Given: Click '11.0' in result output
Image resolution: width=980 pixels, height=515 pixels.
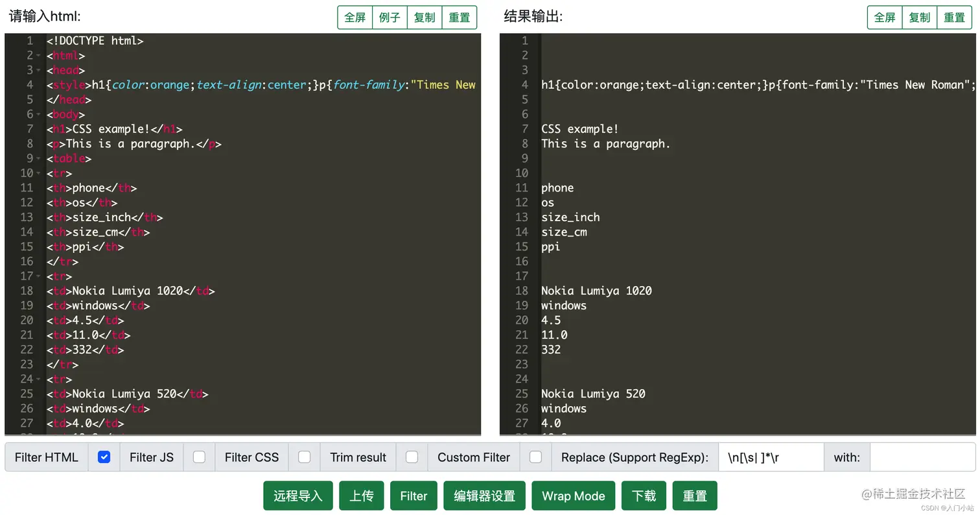Looking at the screenshot, I should pyautogui.click(x=555, y=335).
